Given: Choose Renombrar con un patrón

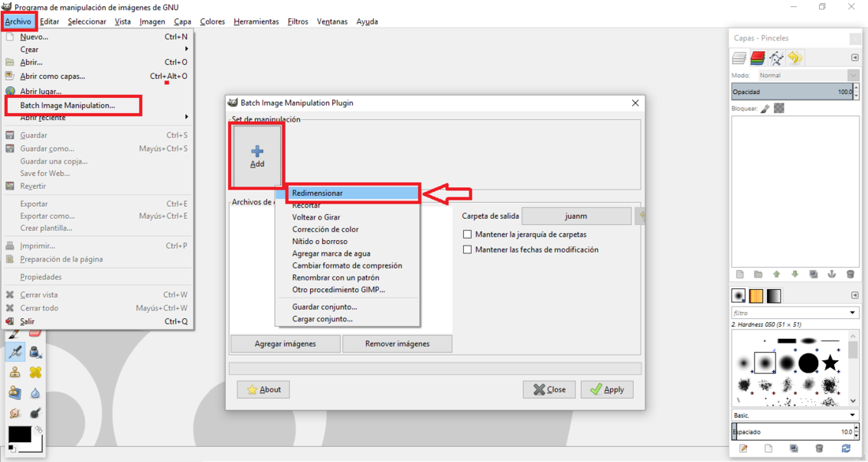Looking at the screenshot, I should click(335, 277).
